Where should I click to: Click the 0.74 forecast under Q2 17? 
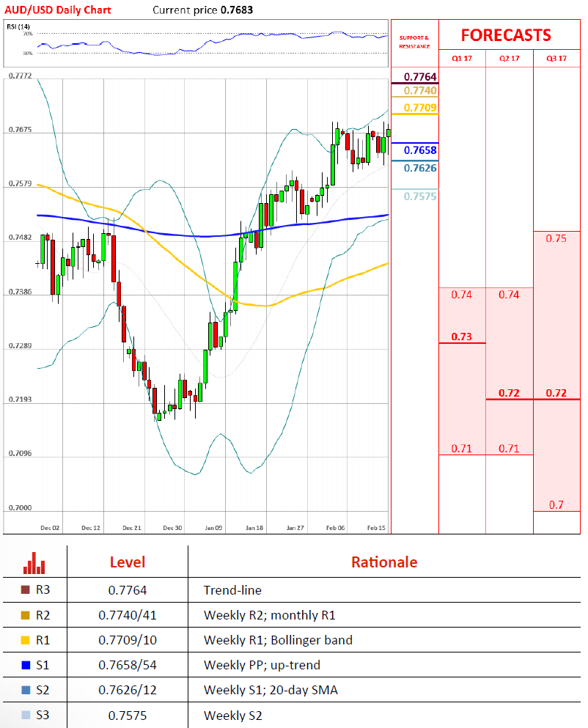509,295
